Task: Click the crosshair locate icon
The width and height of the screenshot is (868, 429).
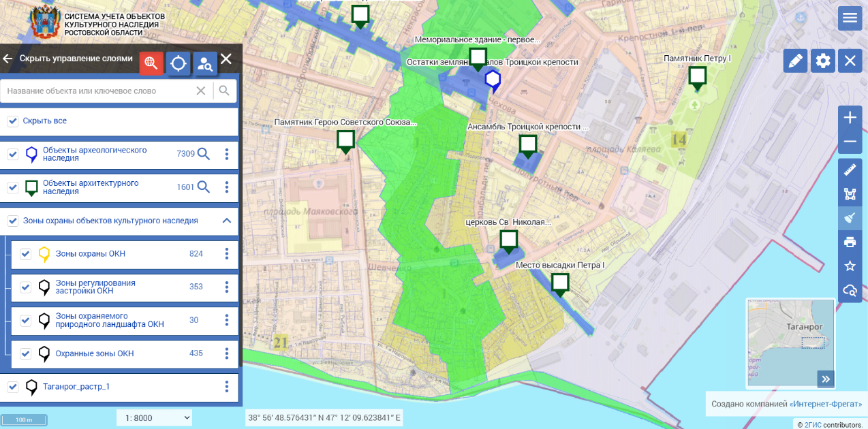Action: pyautogui.click(x=179, y=63)
